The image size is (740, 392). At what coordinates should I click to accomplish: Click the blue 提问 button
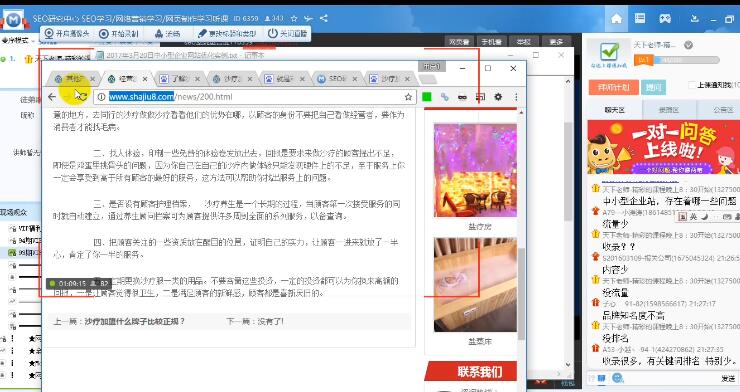[x=653, y=87]
